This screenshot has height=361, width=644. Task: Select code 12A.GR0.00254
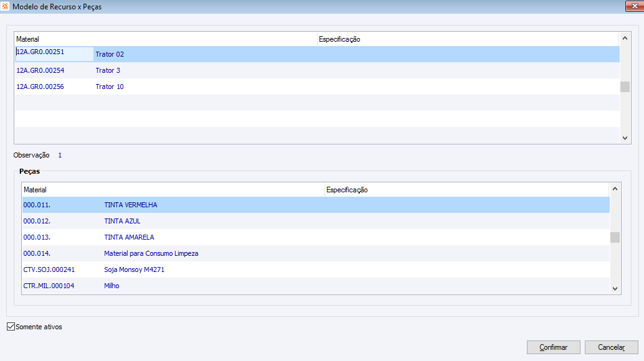click(x=40, y=70)
